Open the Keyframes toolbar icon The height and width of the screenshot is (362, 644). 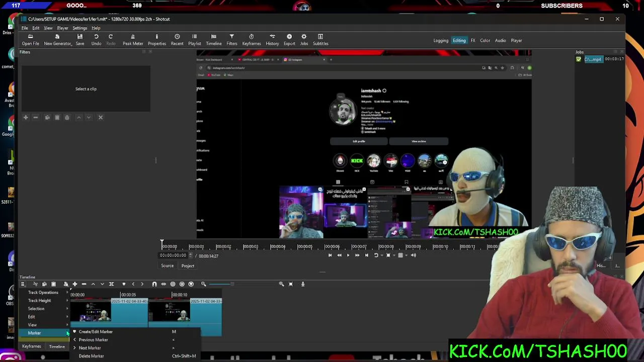(251, 40)
